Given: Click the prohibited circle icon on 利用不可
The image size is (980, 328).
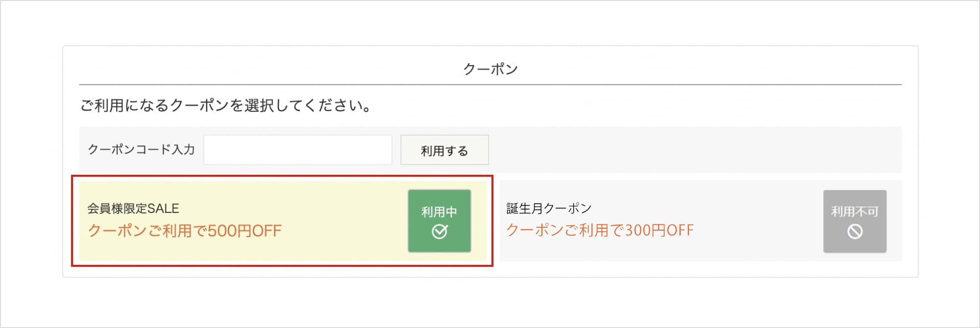Looking at the screenshot, I should [x=855, y=231].
